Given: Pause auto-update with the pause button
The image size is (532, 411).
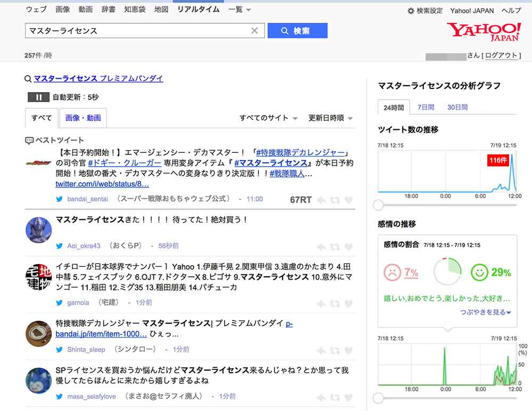Looking at the screenshot, I should 38,97.
